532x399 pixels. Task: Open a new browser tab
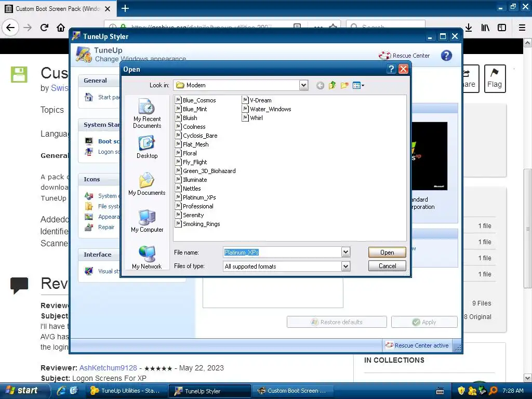point(125,8)
